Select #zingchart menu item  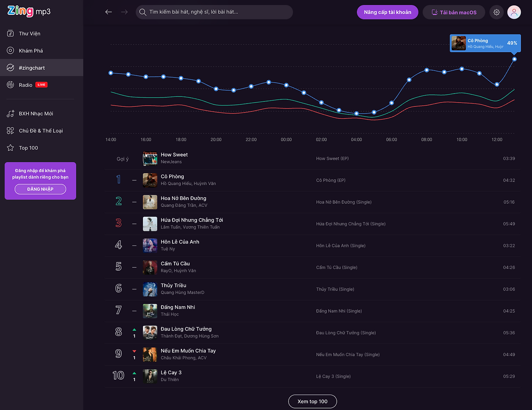click(42, 68)
